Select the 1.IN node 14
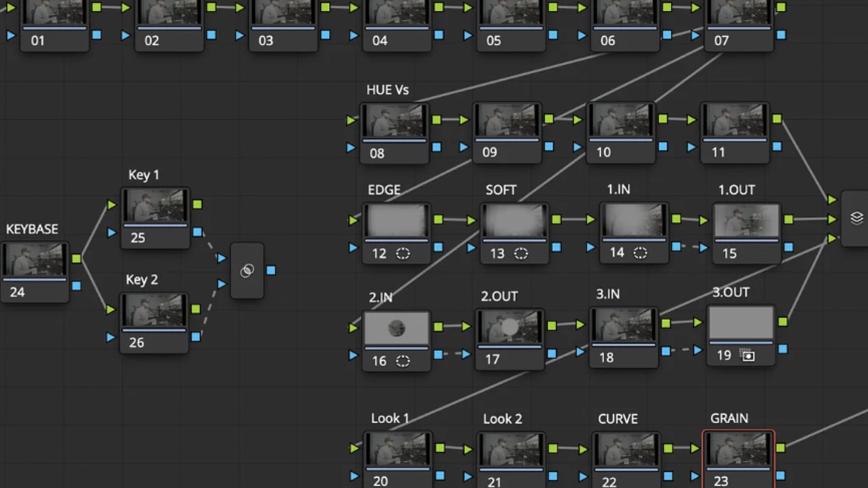This screenshot has width=868, height=488. pos(634,232)
